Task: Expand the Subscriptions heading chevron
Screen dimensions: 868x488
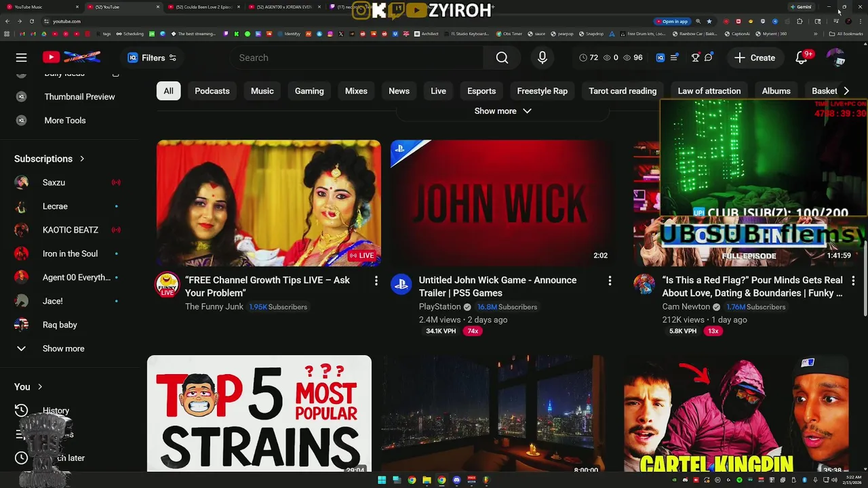Action: [x=82, y=159]
